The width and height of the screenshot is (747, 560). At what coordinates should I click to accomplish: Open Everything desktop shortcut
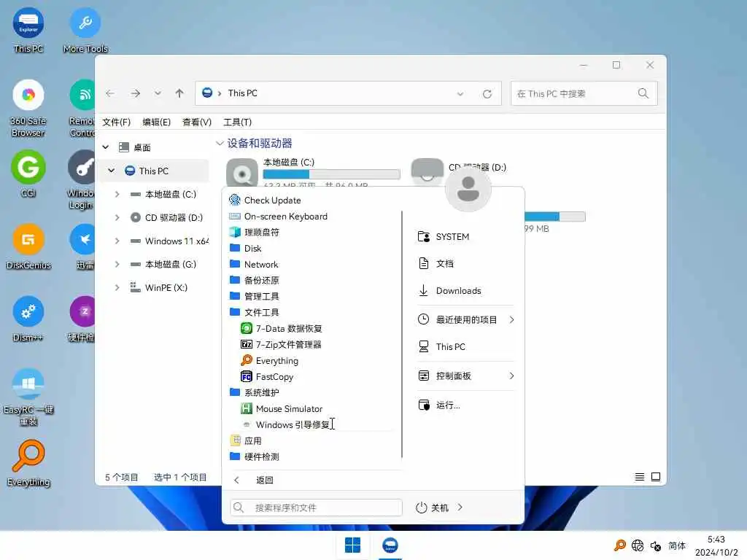(x=28, y=464)
